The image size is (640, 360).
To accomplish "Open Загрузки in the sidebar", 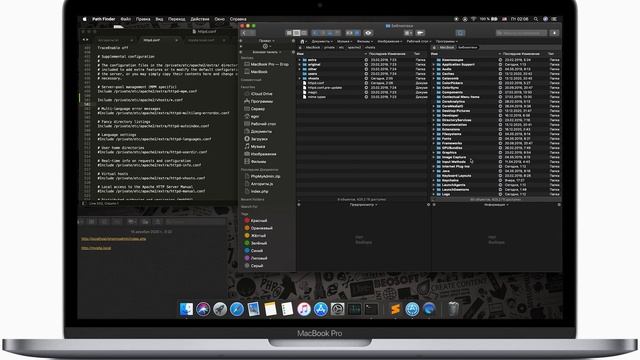I will [x=256, y=139].
